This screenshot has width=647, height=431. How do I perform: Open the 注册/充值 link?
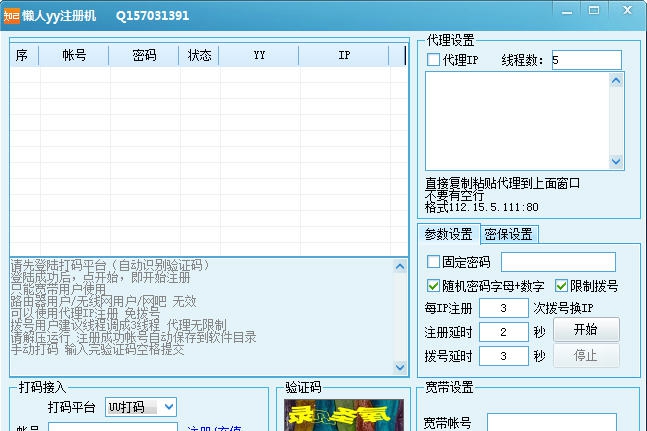215,428
